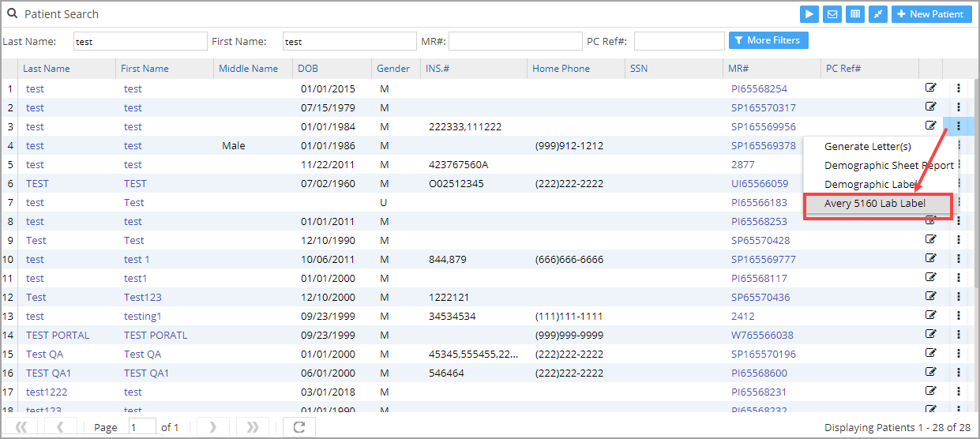Click the New Patient button
Viewport: 980px width, 439px height.
(931, 14)
